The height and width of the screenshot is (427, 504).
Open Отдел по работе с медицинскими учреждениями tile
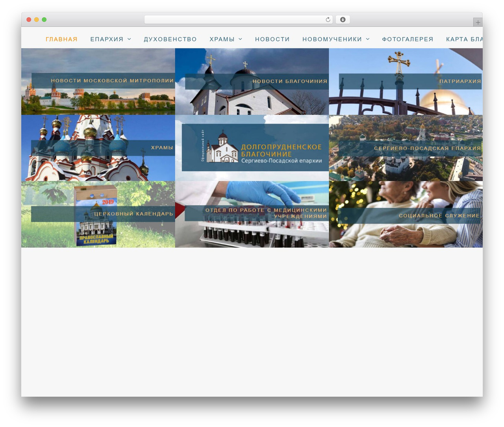pyautogui.click(x=252, y=214)
